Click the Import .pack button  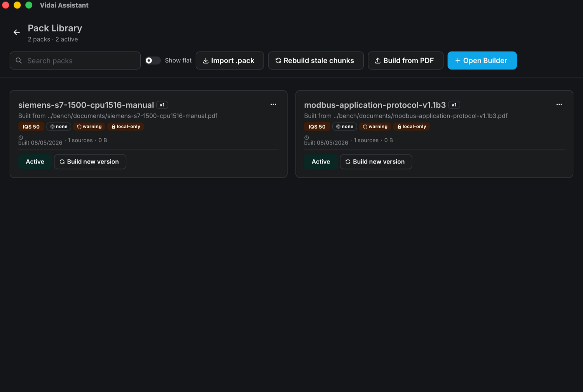(230, 61)
